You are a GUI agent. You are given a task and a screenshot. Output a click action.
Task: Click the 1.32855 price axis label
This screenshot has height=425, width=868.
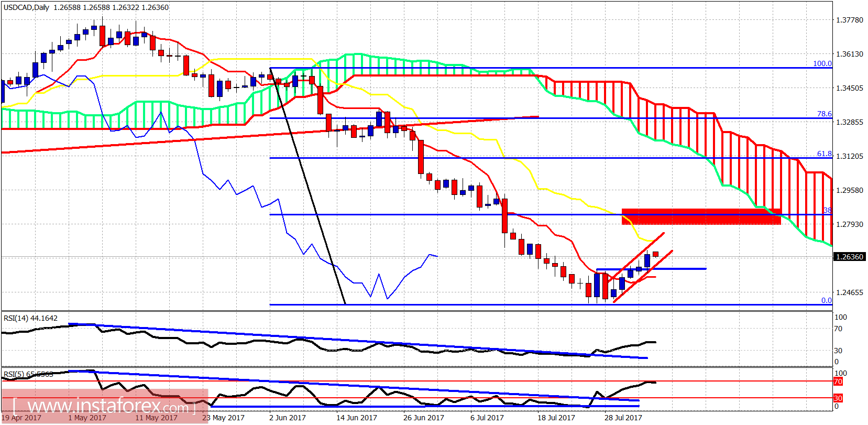click(850, 122)
